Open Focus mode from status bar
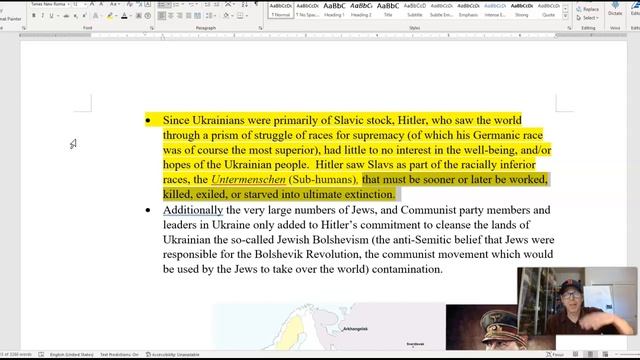Viewport: 640px width, 360px height. click(555, 354)
